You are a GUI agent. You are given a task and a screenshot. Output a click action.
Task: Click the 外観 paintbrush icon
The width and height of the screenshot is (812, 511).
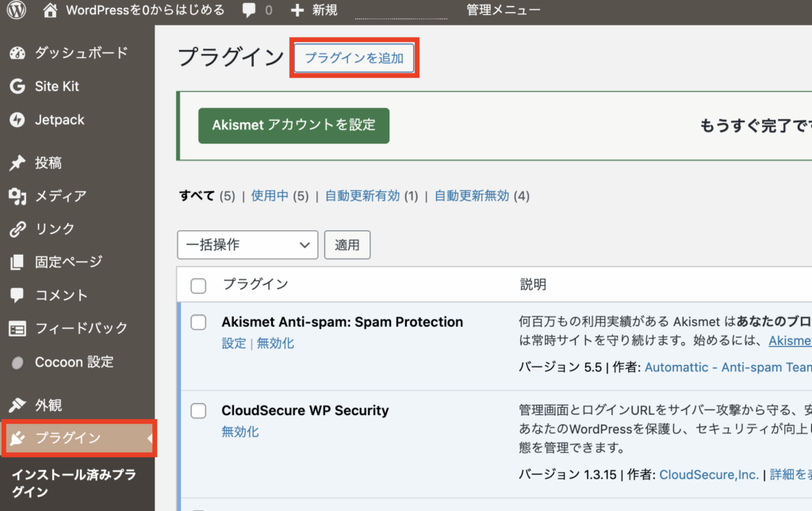tap(17, 405)
